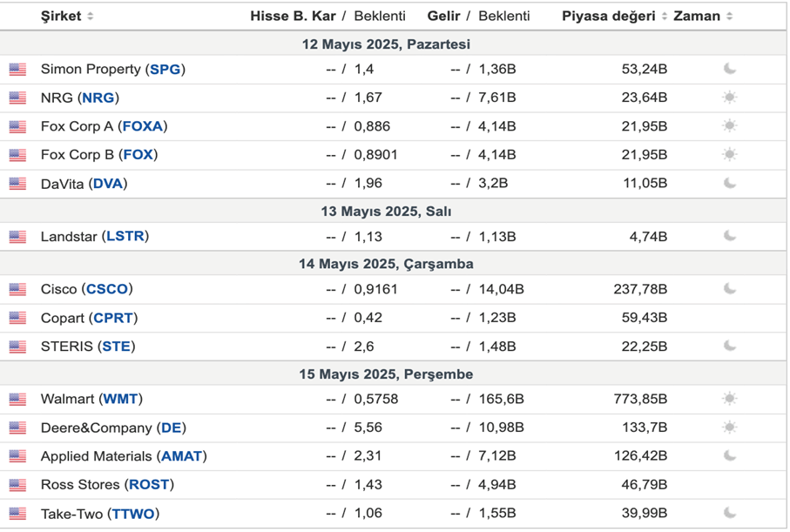This screenshot has width=790, height=532.
Task: Open the CSCO ticker link
Action: point(107,289)
